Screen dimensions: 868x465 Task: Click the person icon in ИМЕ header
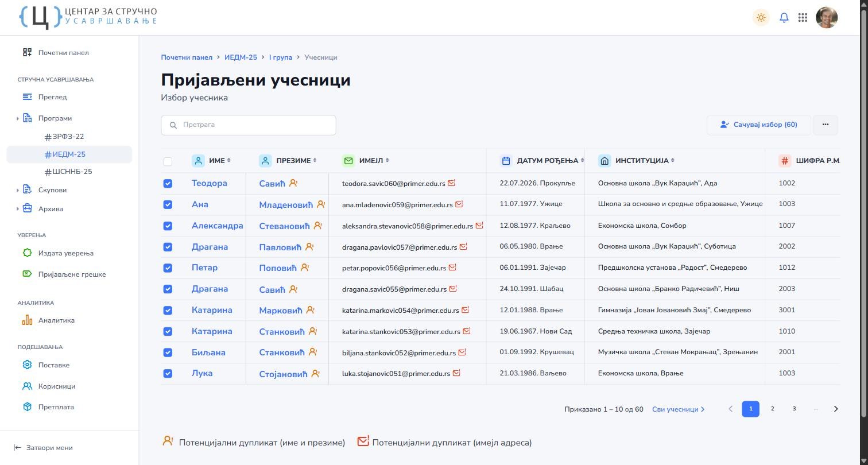(198, 161)
